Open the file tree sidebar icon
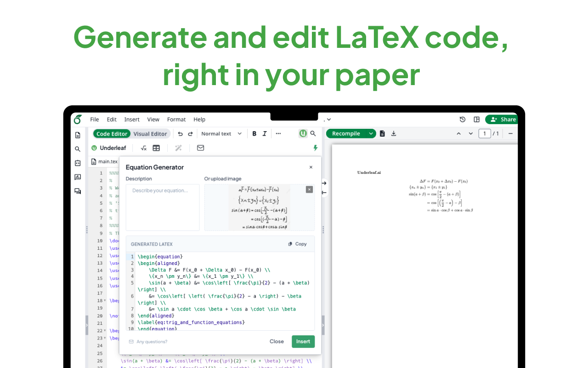Viewport: 588px width, 368px height. (78, 135)
